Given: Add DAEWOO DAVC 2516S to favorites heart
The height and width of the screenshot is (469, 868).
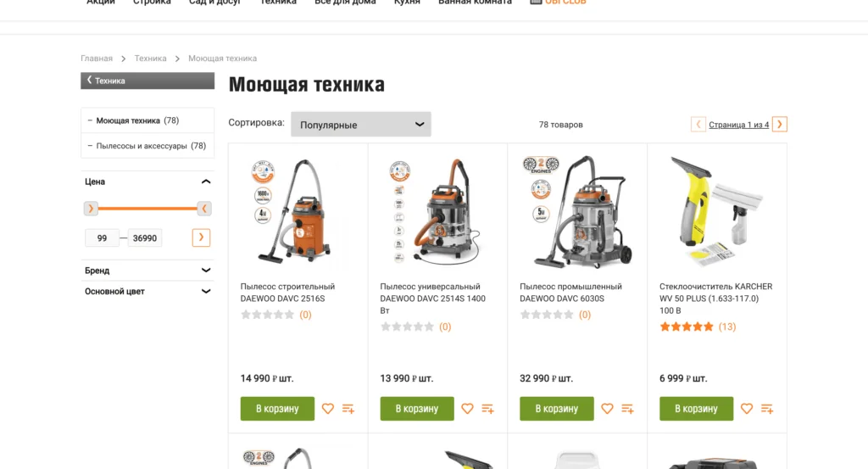Looking at the screenshot, I should (328, 409).
